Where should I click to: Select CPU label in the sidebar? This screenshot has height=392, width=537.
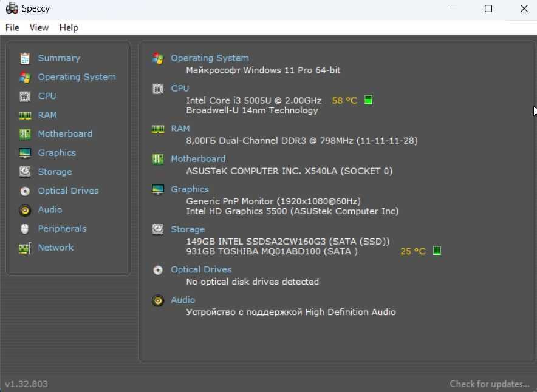[47, 96]
